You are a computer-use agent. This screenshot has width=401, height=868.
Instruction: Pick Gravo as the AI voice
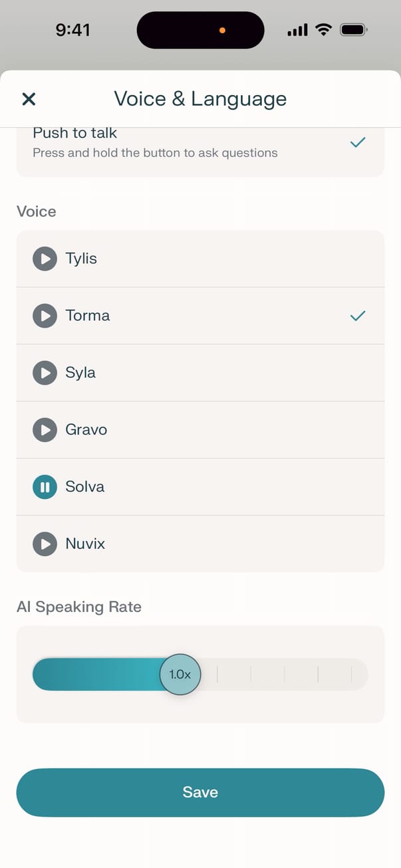(200, 430)
